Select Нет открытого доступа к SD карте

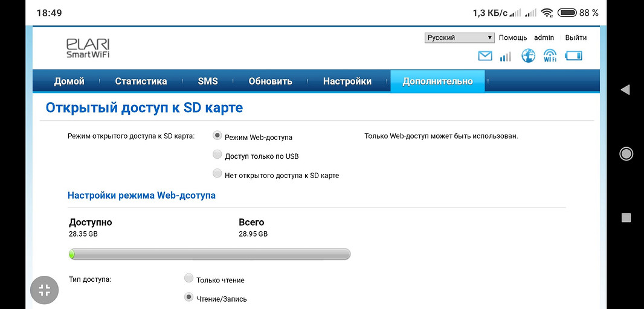coord(217,174)
